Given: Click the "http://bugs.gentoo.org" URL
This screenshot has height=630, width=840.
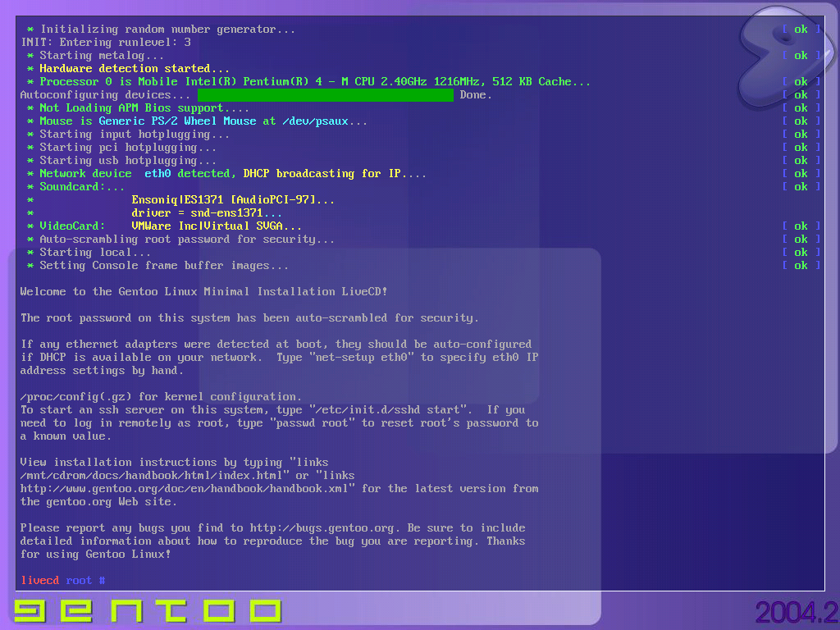Looking at the screenshot, I should coord(322,528).
